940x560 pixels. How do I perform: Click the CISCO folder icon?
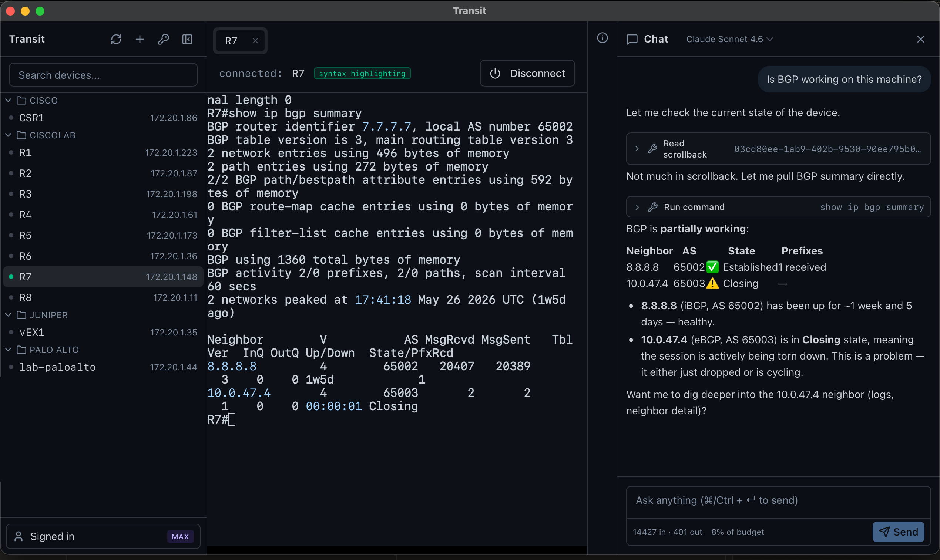coord(21,100)
